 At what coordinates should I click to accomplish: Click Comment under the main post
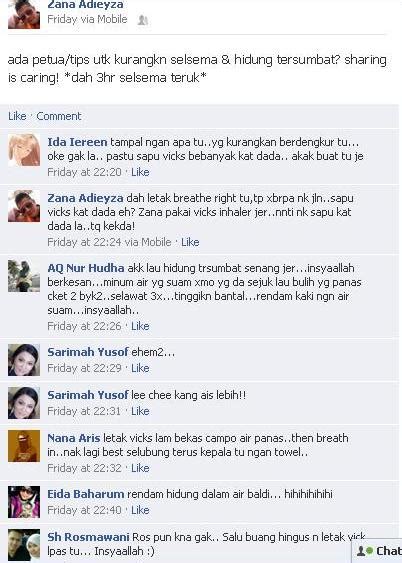(59, 116)
